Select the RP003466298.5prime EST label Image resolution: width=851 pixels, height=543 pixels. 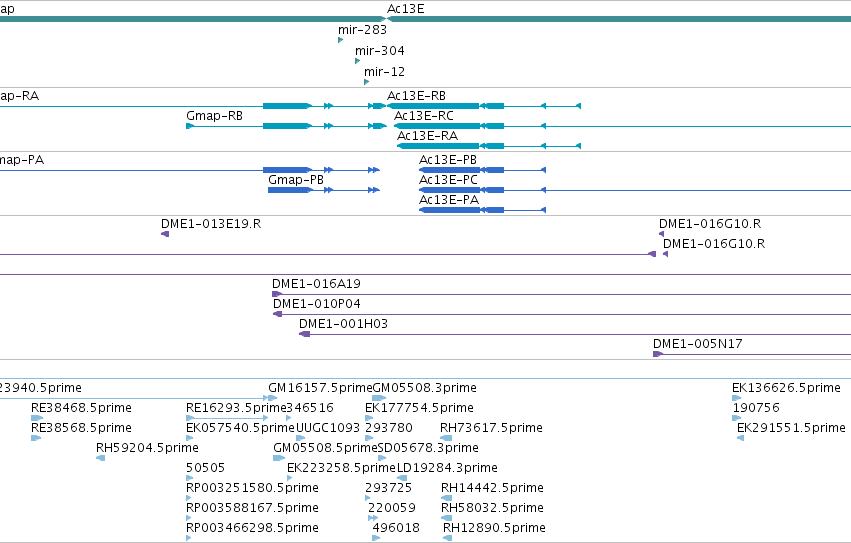point(252,529)
